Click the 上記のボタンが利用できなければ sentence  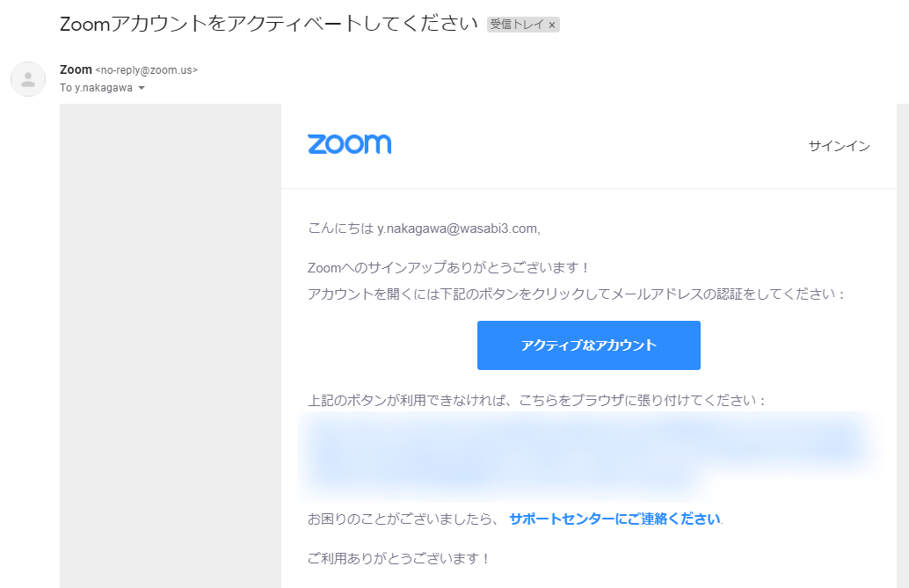coord(537,400)
